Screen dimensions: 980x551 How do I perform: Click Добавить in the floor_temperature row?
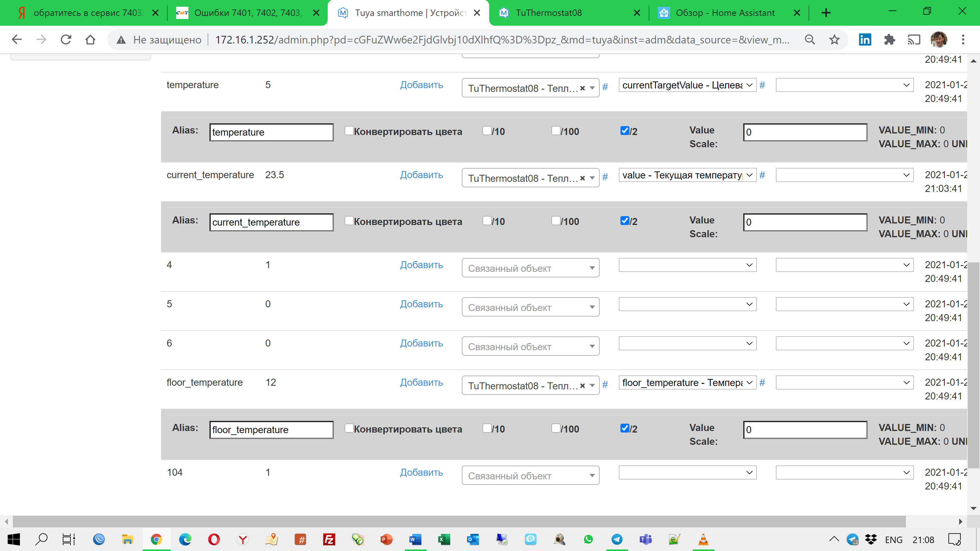[421, 383]
